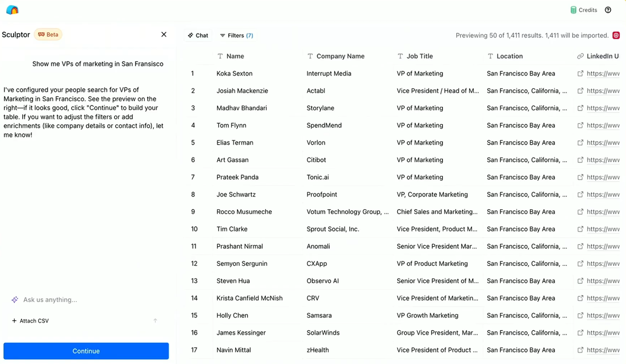This screenshot has width=626, height=364.
Task: Open the help question mark icon
Action: click(x=608, y=10)
